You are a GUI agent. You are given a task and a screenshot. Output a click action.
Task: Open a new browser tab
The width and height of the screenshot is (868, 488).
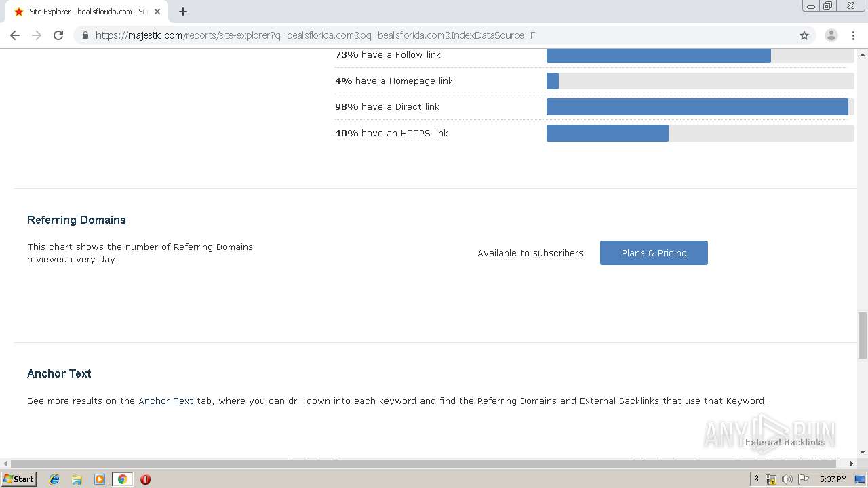[183, 12]
